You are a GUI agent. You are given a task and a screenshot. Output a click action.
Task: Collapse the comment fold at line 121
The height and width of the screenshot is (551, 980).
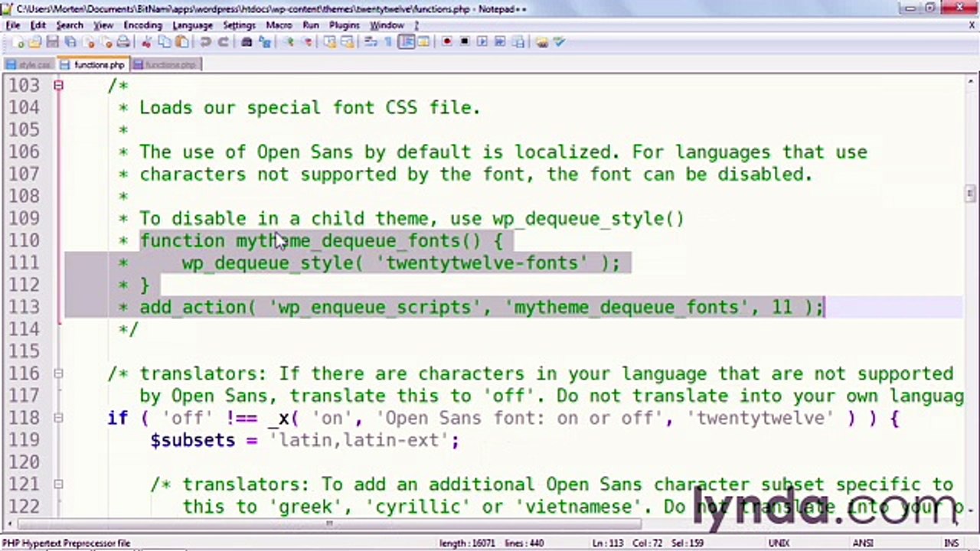click(x=58, y=484)
